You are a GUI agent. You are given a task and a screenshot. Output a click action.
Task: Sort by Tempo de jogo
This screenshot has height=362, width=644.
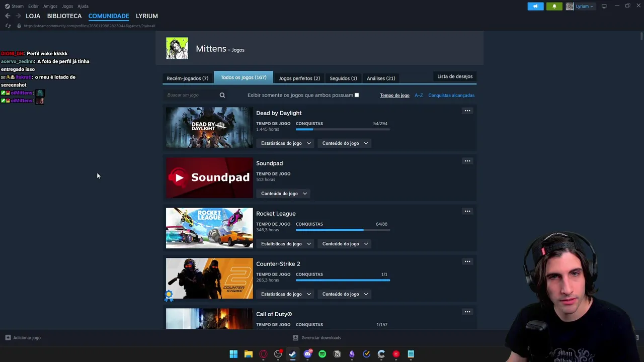coord(394,95)
